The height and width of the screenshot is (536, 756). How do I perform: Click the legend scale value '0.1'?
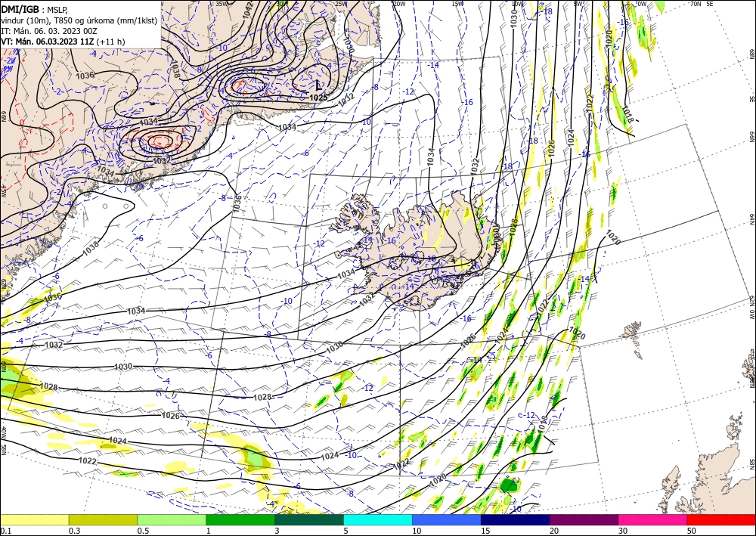[6, 531]
